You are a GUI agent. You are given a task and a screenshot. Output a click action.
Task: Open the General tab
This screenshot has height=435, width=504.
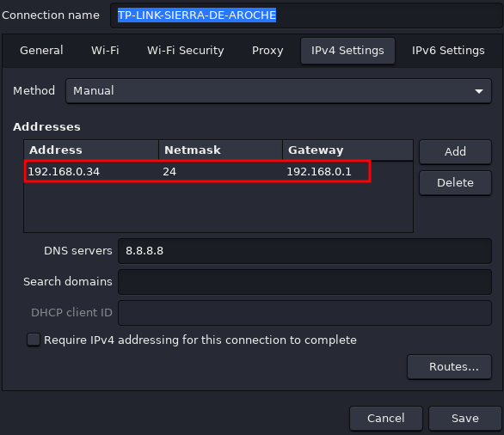(x=41, y=51)
